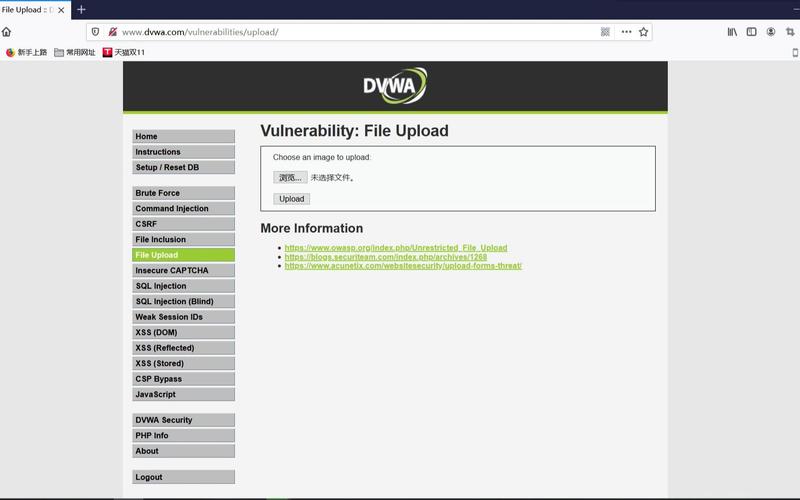Open a new tab with plus button
Screen dimensions: 800x500
click(81, 10)
